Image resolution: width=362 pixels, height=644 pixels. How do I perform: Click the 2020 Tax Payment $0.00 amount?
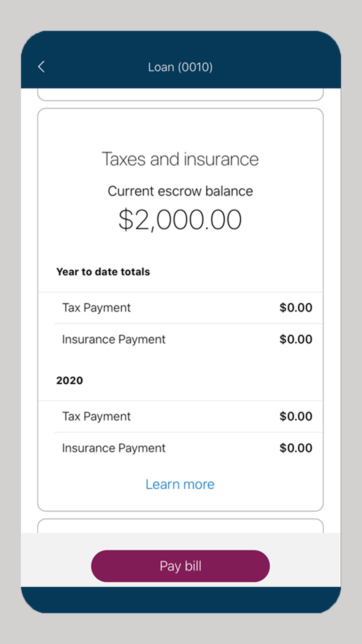tap(296, 416)
